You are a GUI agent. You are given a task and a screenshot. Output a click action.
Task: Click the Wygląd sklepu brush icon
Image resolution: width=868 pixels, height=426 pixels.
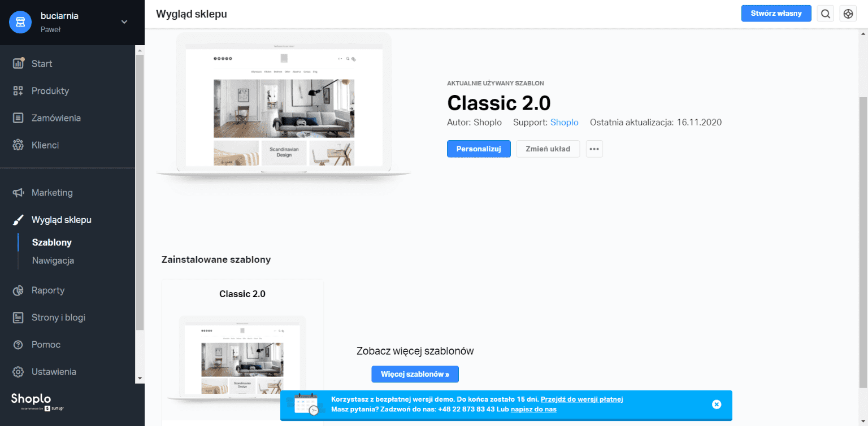pyautogui.click(x=18, y=220)
